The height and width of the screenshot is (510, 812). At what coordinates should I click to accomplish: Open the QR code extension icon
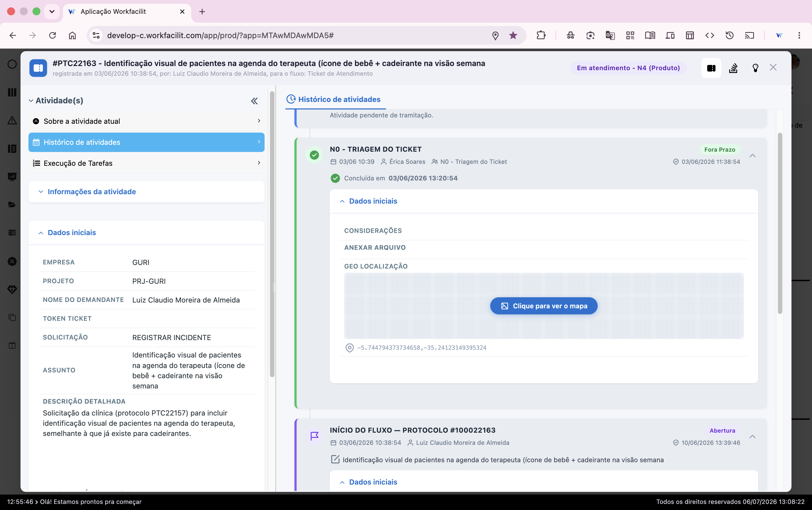click(630, 35)
